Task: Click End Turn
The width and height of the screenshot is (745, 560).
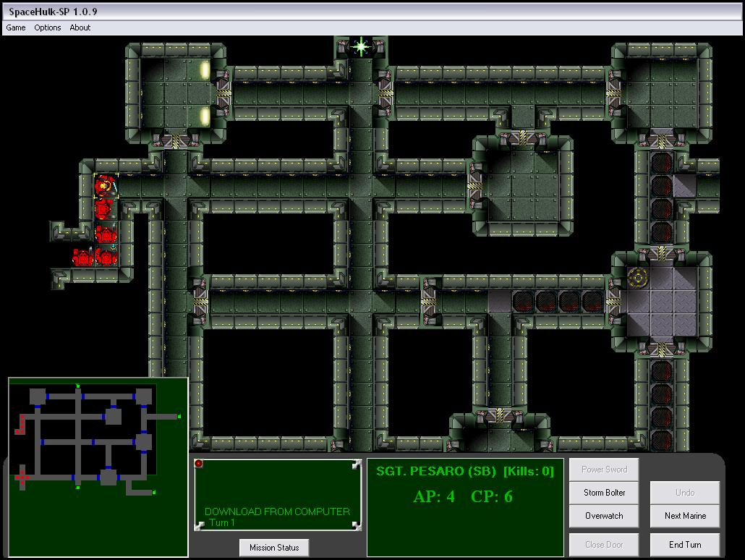Action: tap(685, 545)
